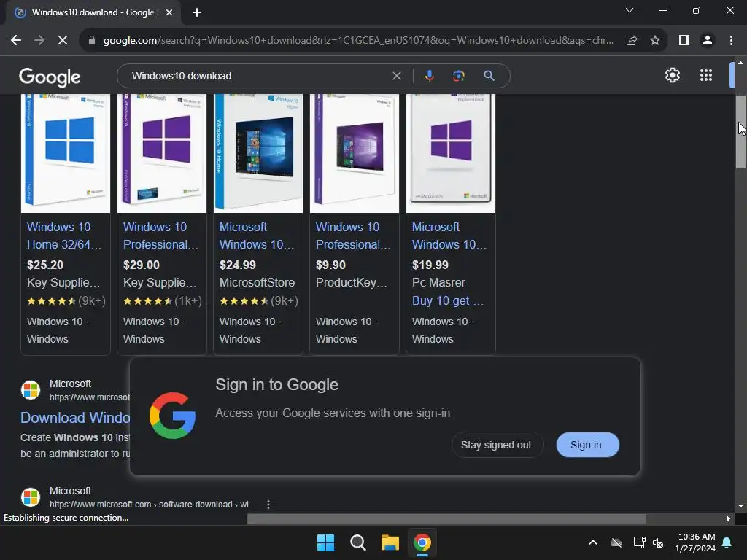This screenshot has width=747, height=560.
Task: Open Windows 10 Home 32/64 product image
Action: 66,153
